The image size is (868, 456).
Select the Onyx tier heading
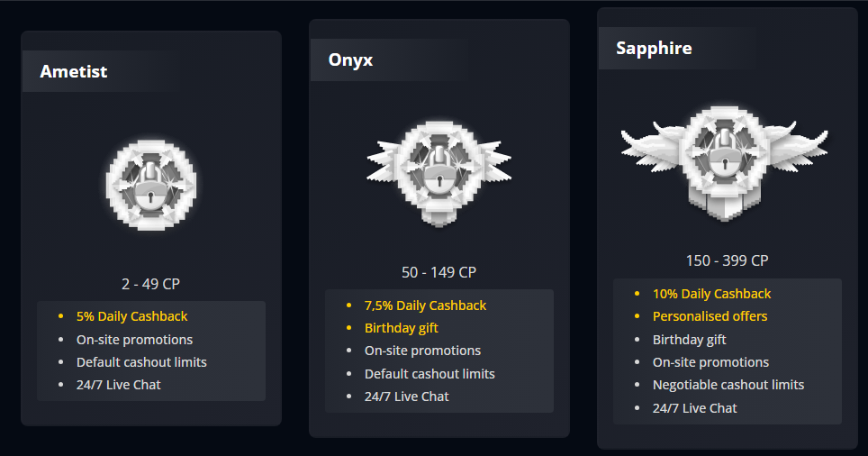point(350,60)
